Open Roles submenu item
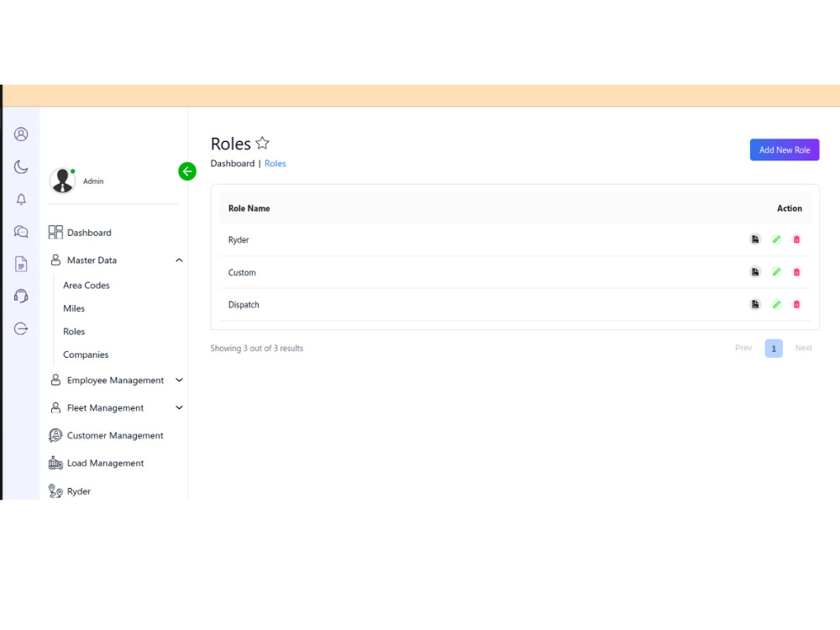Screen dimensions: 840x630 74,332
